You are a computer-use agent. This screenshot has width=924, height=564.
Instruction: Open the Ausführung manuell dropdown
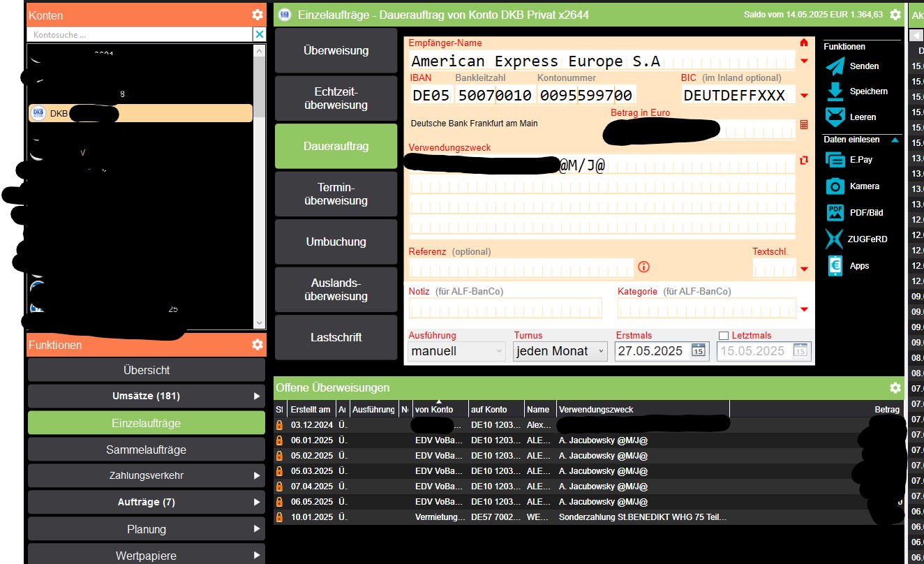(456, 351)
